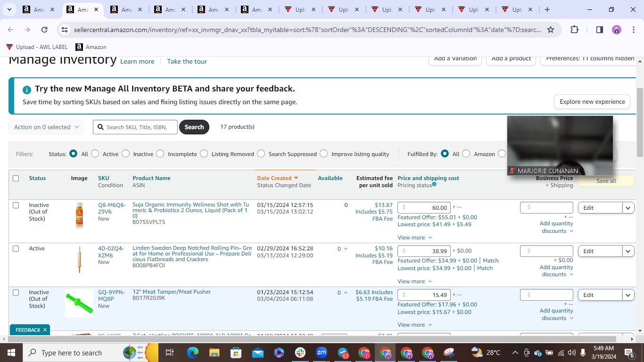Open the Windows notification center
The width and height of the screenshot is (644, 362).
coord(629,353)
